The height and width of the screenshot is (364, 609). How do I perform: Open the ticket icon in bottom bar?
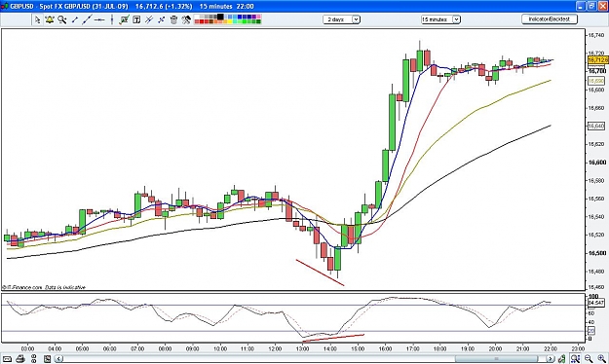click(7, 359)
